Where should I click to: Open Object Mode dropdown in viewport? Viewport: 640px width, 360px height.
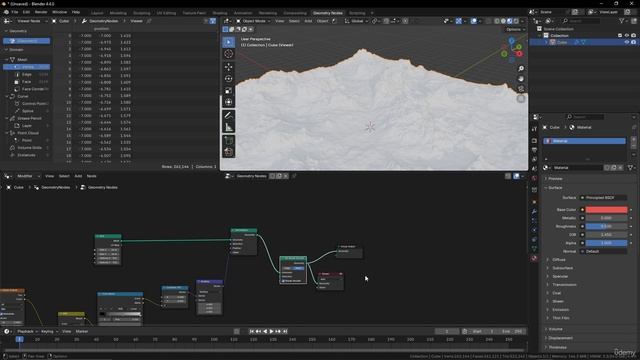coord(253,21)
